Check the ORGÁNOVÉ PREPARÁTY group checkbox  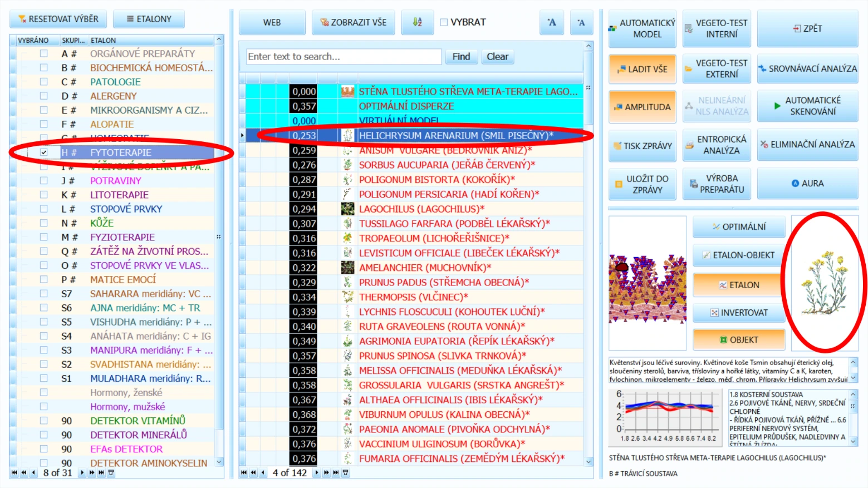click(43, 53)
